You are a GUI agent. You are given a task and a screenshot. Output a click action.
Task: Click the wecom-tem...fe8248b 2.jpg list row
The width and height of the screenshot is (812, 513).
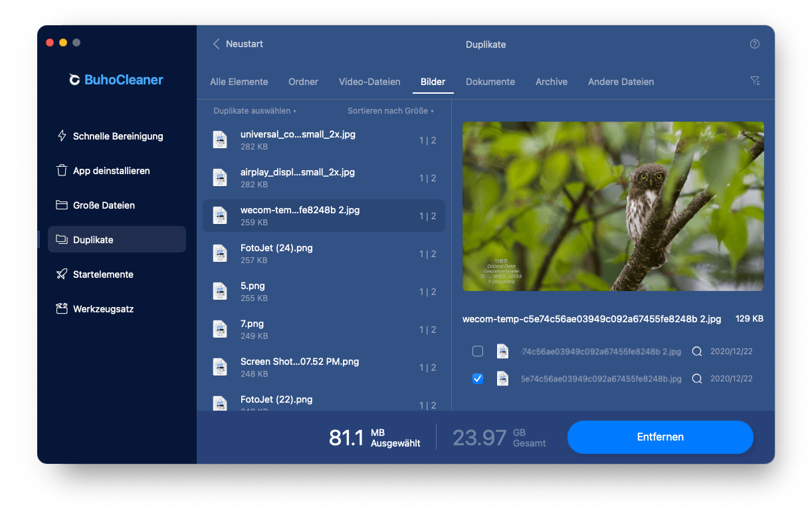pyautogui.click(x=324, y=215)
